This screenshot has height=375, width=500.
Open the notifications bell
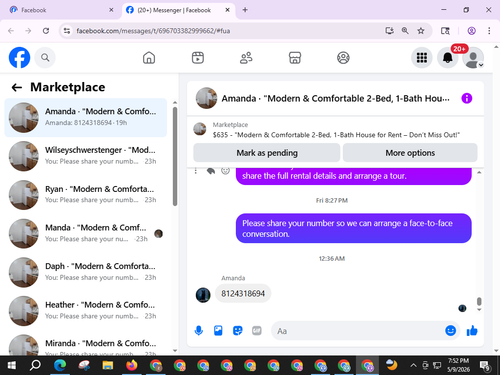(x=448, y=58)
